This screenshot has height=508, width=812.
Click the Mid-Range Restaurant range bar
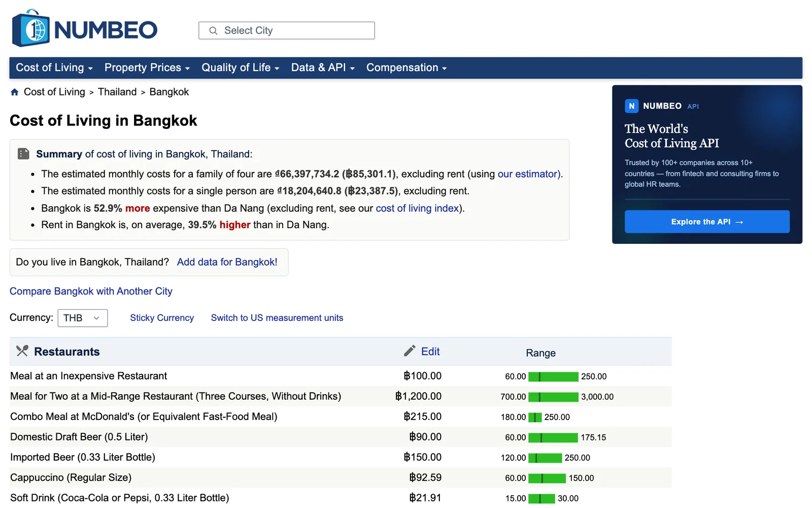click(x=553, y=397)
